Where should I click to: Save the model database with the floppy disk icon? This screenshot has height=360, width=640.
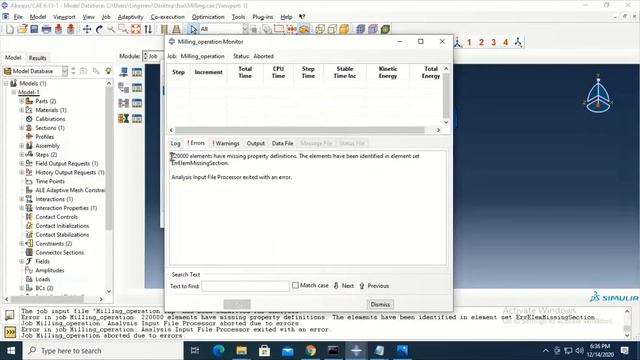[34, 29]
